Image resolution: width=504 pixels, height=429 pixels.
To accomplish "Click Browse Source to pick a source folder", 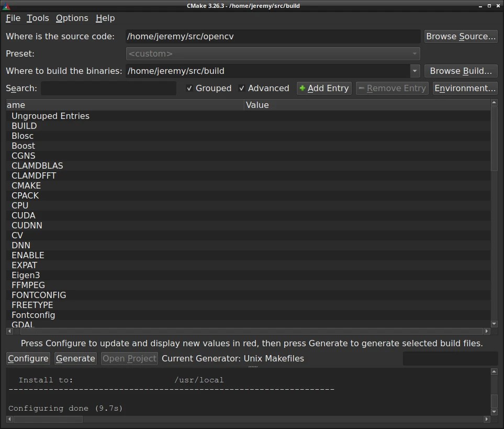I will pos(460,36).
